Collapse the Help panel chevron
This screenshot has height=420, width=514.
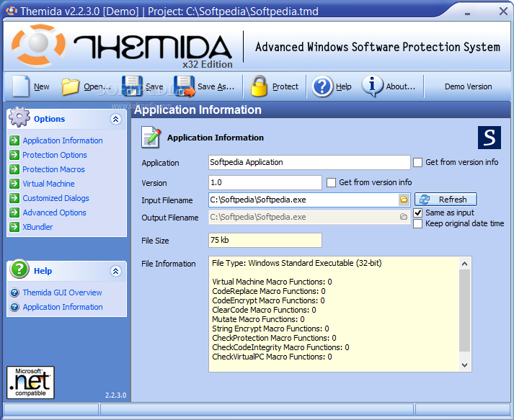116,271
